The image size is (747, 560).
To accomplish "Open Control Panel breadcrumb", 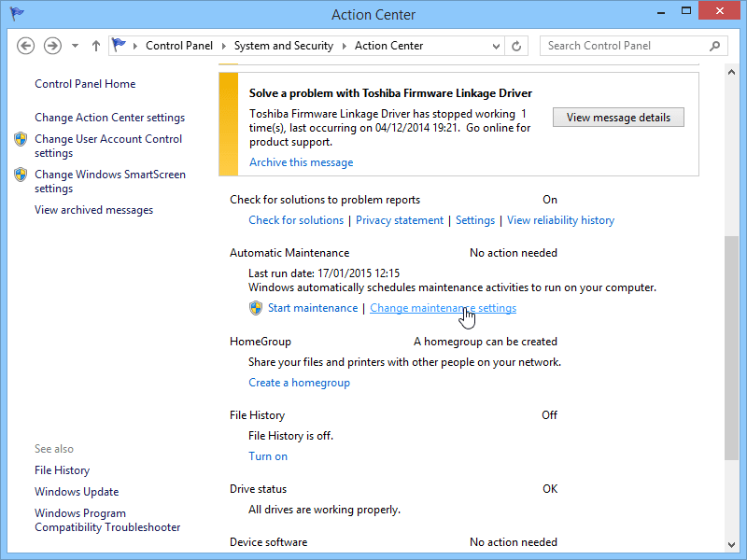I will click(x=179, y=46).
